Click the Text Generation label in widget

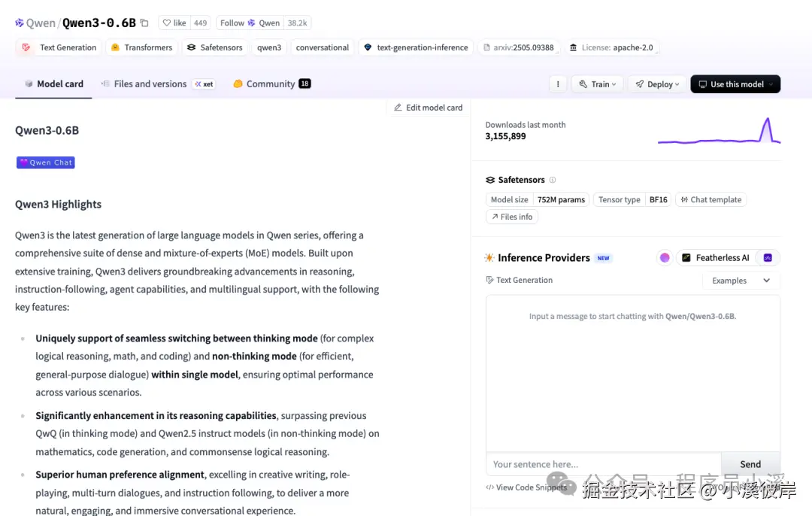point(519,280)
